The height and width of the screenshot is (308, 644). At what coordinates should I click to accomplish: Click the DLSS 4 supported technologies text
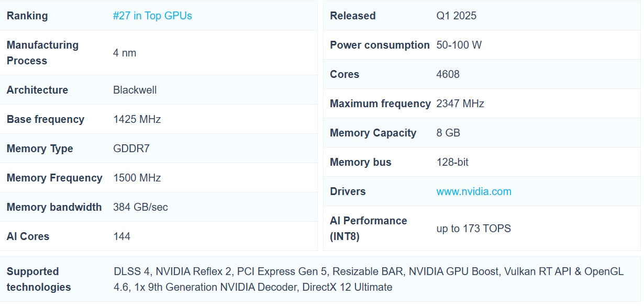tap(132, 271)
